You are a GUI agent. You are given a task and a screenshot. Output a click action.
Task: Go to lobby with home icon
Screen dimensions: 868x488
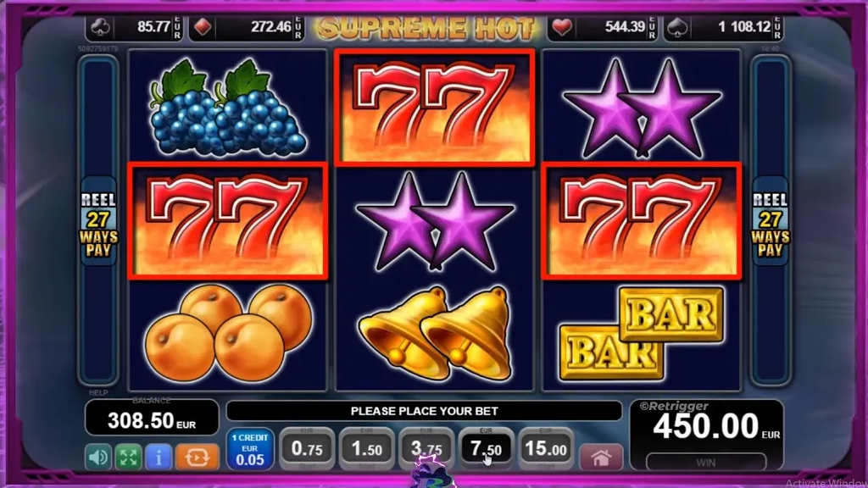[x=601, y=457]
